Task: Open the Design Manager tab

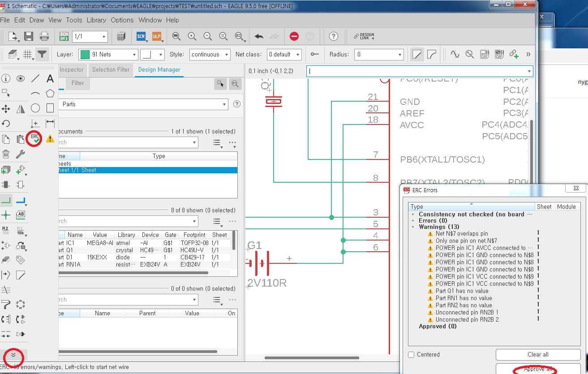Action: (x=159, y=70)
